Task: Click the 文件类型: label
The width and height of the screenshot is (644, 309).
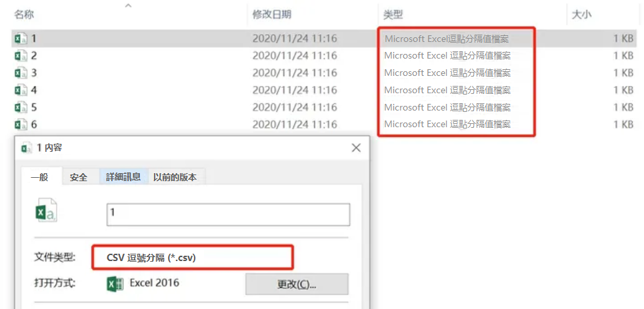Action: (55, 258)
